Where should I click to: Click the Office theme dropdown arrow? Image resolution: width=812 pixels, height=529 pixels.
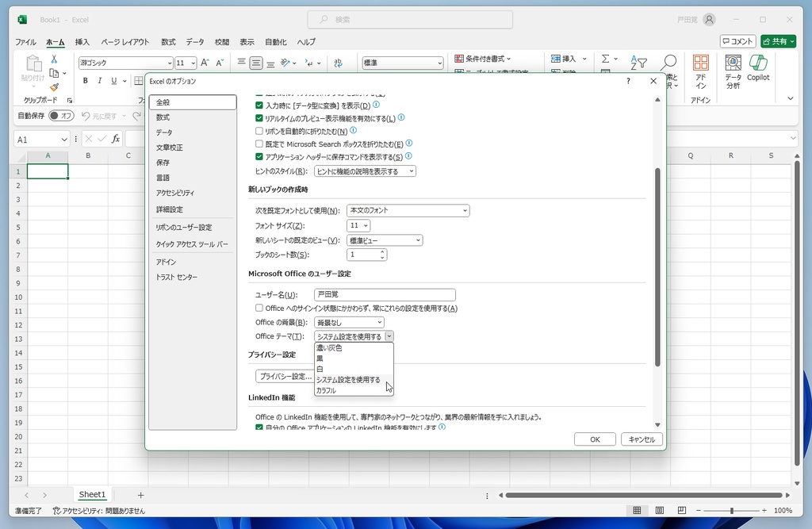pyautogui.click(x=389, y=336)
